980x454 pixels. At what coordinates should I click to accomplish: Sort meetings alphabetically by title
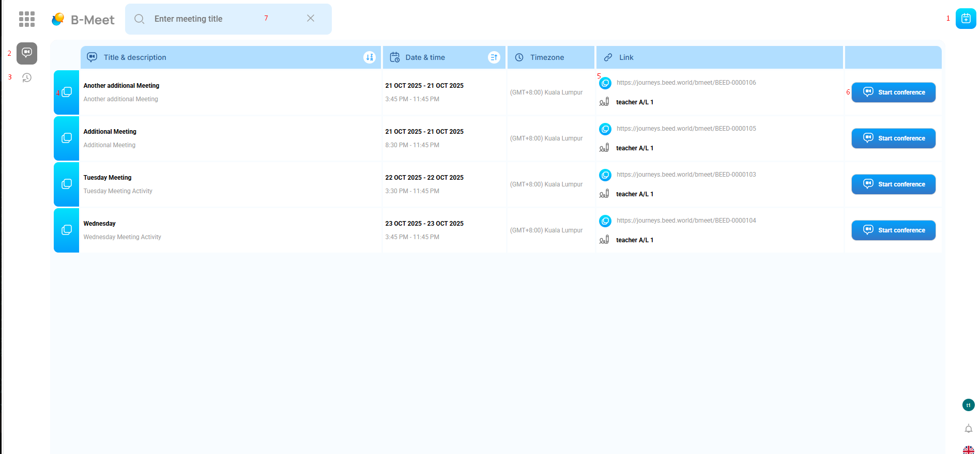[x=369, y=57]
